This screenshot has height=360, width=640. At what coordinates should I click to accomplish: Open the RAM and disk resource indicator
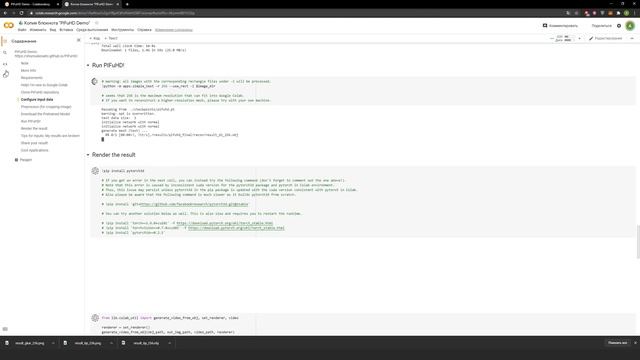pos(563,38)
